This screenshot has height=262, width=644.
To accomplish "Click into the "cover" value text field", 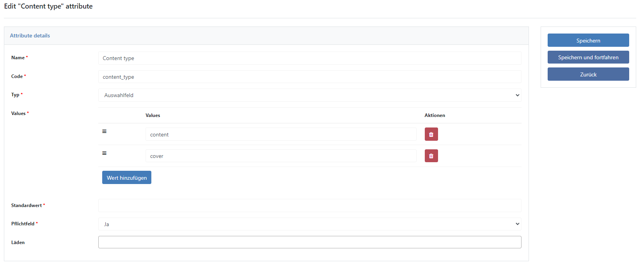I will [281, 156].
